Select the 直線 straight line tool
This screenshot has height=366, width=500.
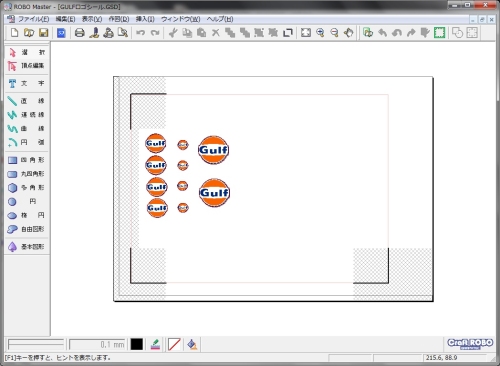pyautogui.click(x=27, y=101)
